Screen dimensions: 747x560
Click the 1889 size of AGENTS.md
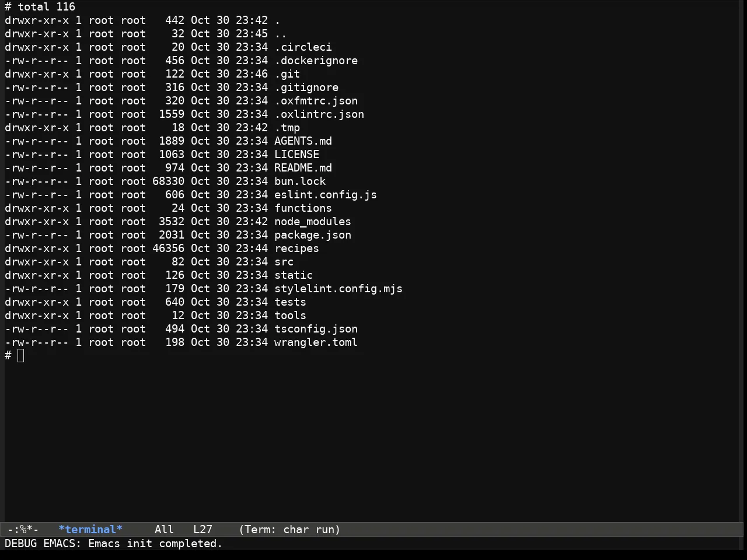tap(172, 141)
